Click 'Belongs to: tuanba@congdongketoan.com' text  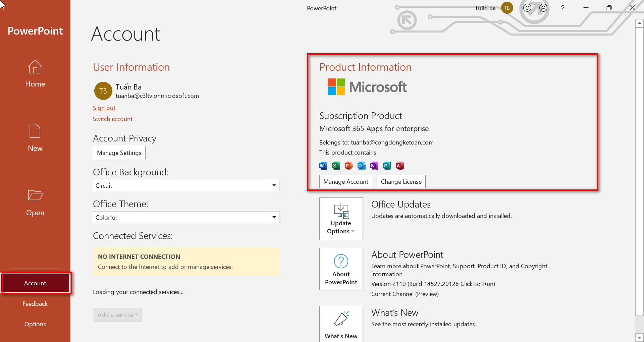pos(376,142)
